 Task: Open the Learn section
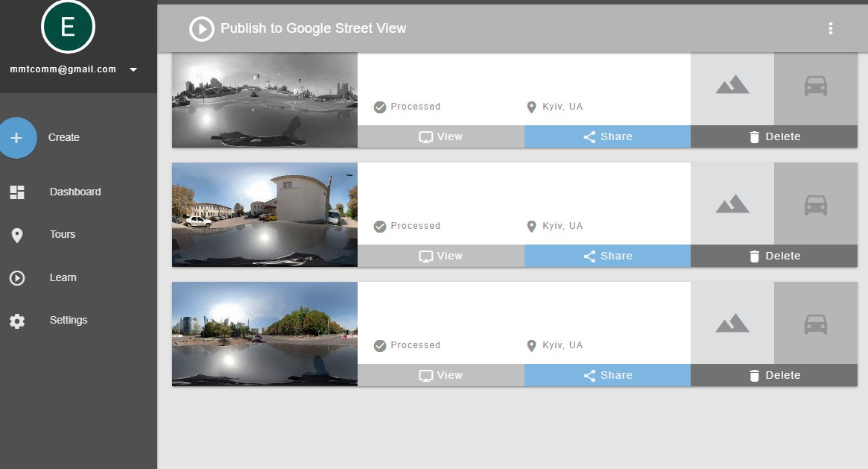click(x=63, y=277)
